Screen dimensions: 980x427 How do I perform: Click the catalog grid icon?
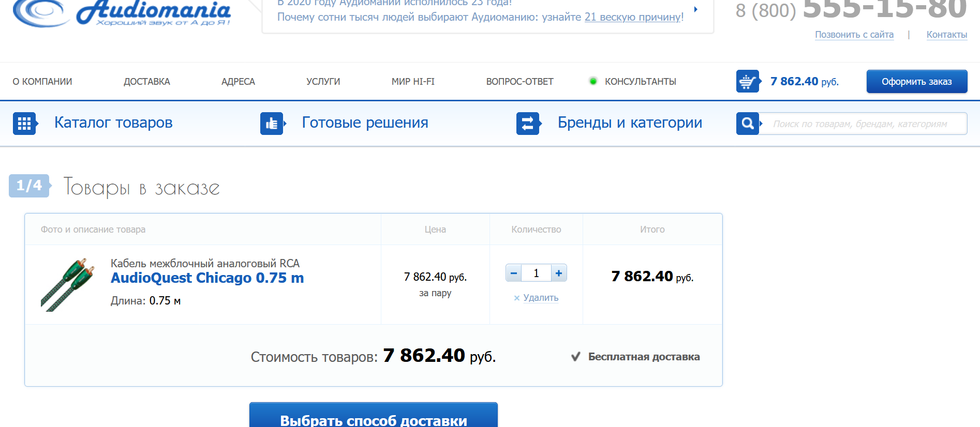24,124
